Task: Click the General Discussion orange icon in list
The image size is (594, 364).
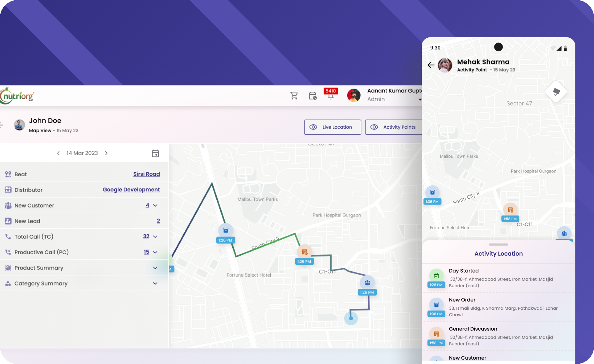Action: tap(436, 334)
